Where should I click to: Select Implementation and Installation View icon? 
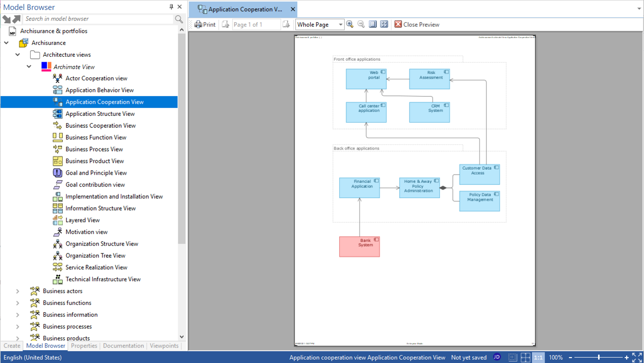(58, 197)
